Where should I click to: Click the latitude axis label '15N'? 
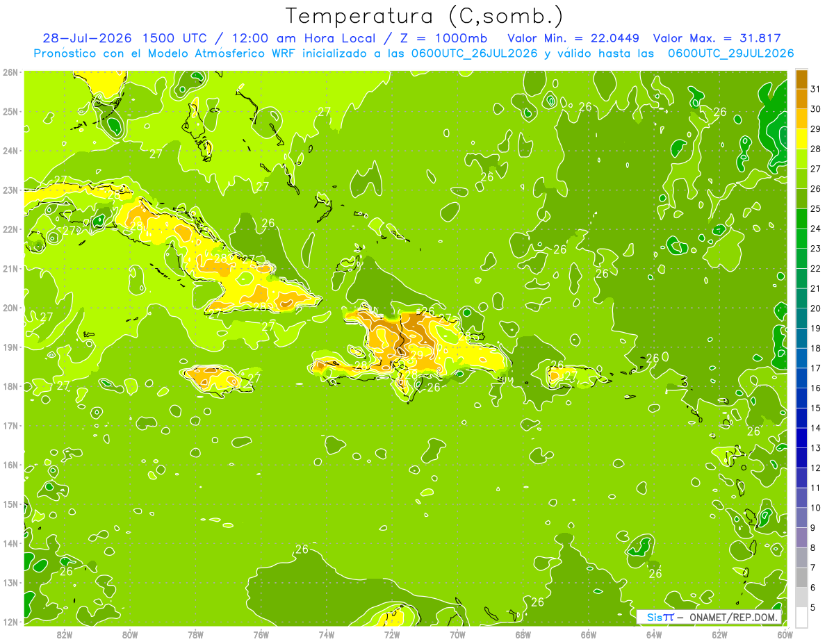(10, 504)
